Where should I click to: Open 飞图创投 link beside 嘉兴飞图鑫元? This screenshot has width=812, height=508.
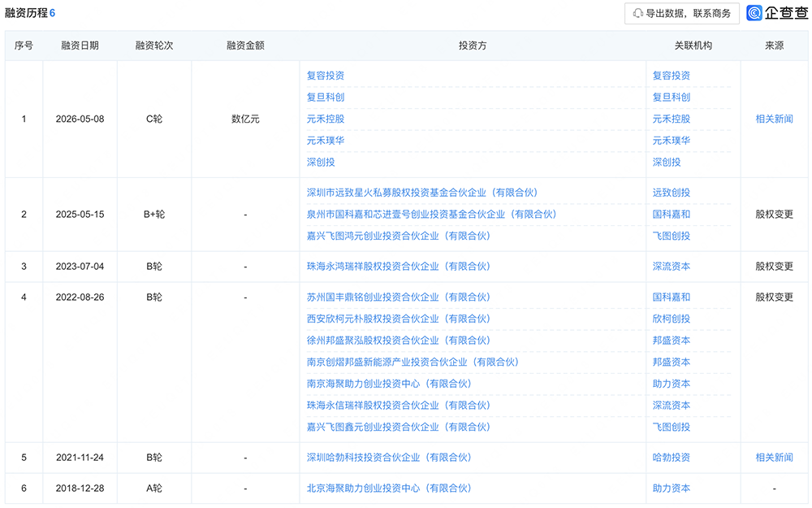coord(672,428)
